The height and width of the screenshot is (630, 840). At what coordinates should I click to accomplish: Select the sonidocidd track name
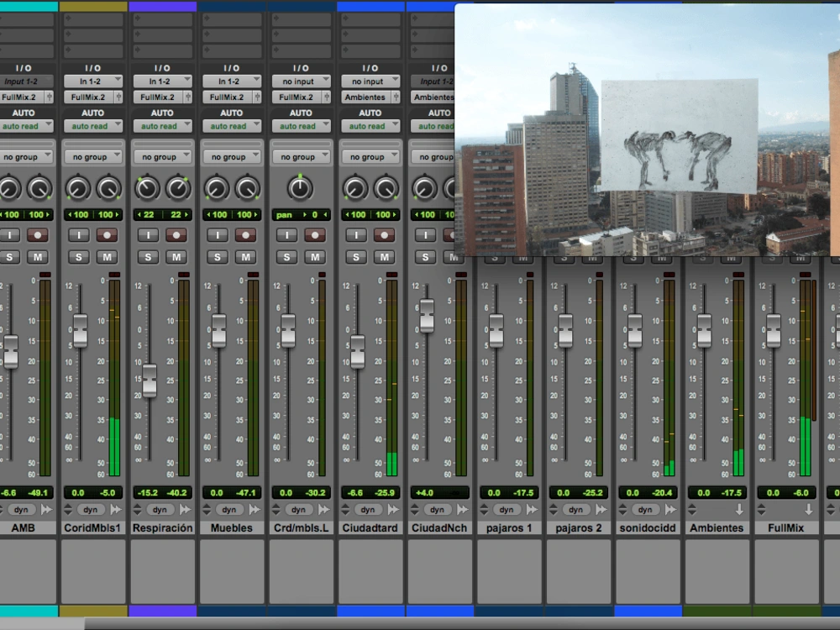coord(648,528)
